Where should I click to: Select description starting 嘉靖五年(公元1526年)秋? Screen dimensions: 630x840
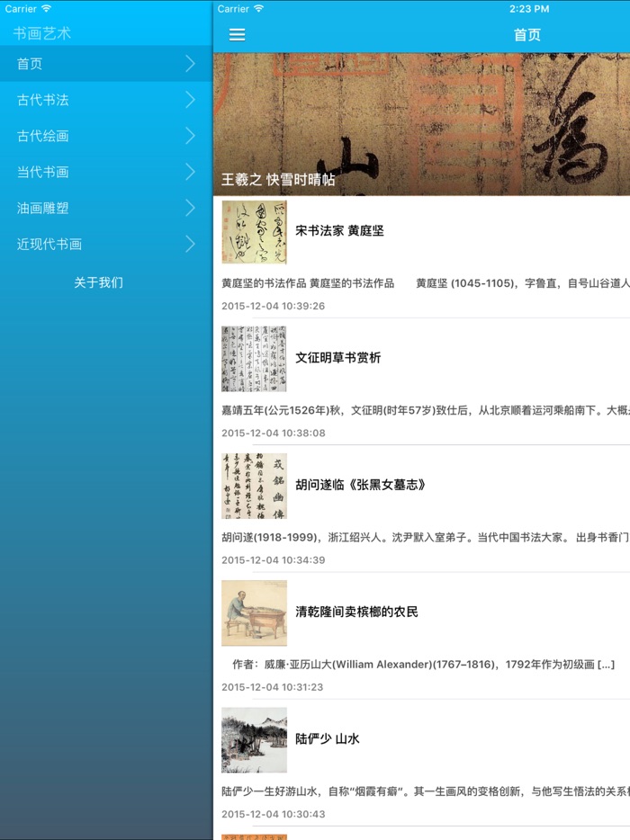(x=426, y=410)
